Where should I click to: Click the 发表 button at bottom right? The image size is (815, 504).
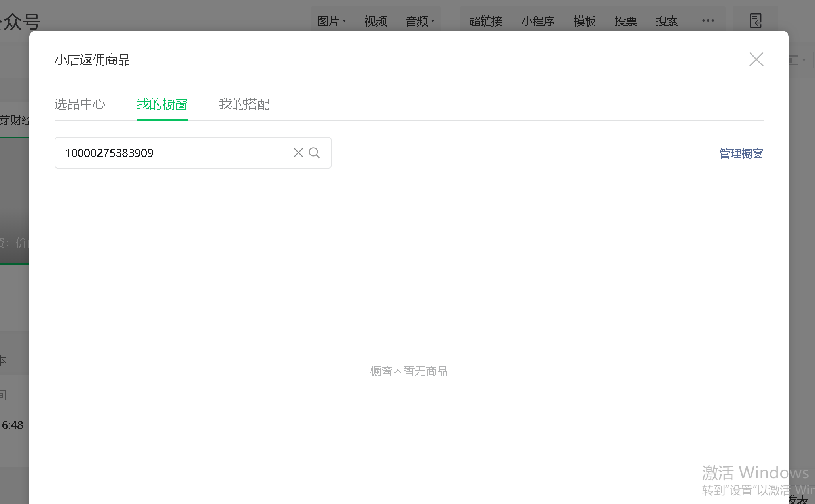(798, 499)
